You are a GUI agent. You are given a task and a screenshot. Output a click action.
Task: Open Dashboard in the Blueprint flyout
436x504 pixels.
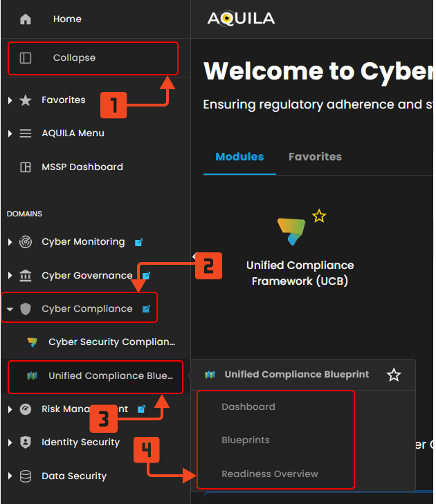click(x=248, y=407)
